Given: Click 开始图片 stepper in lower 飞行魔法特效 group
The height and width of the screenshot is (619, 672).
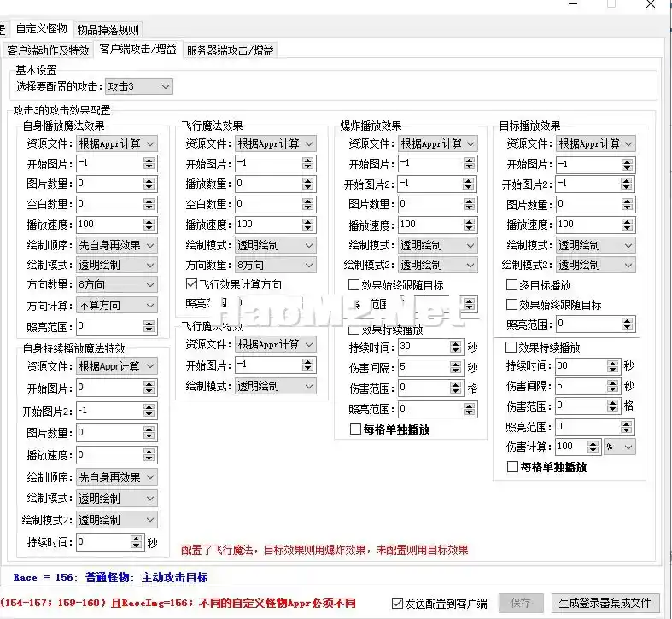Looking at the screenshot, I should [307, 365].
